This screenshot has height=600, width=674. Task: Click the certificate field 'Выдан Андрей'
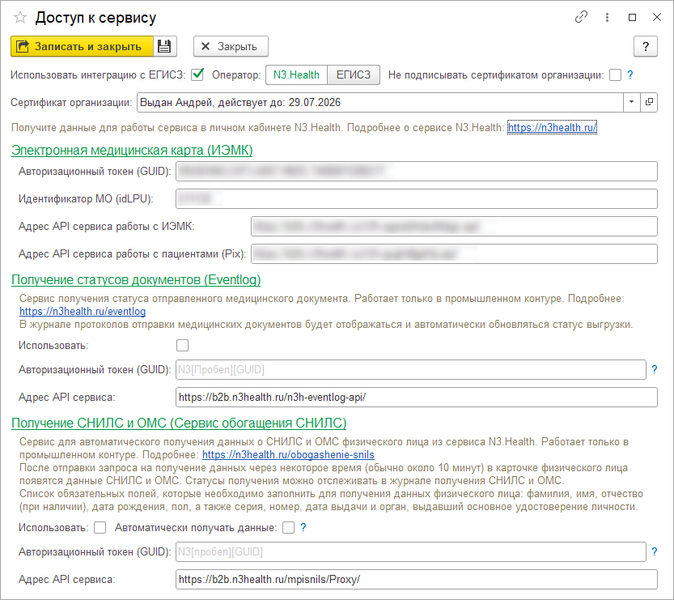(380, 102)
